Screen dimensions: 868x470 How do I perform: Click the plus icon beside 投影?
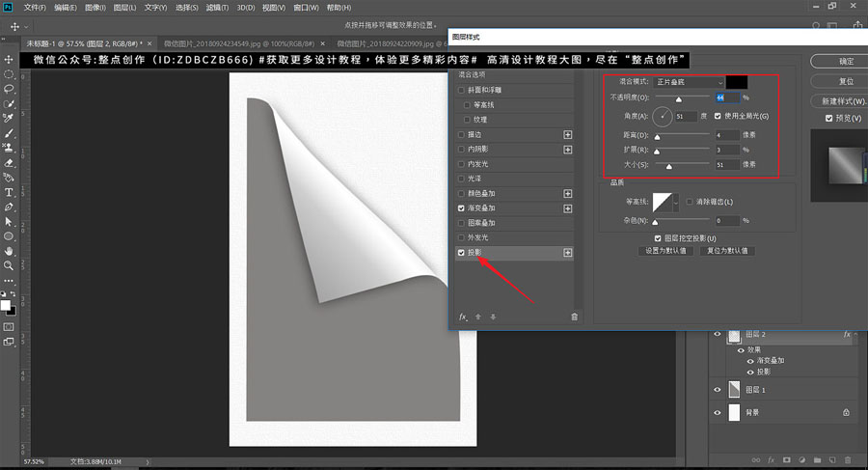click(x=568, y=253)
